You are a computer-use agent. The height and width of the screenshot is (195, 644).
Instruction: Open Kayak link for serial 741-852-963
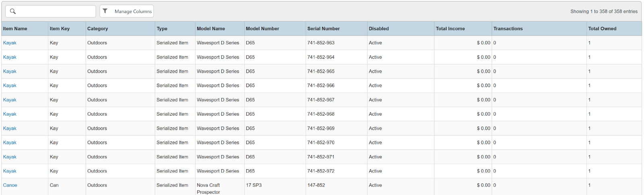[x=10, y=43]
